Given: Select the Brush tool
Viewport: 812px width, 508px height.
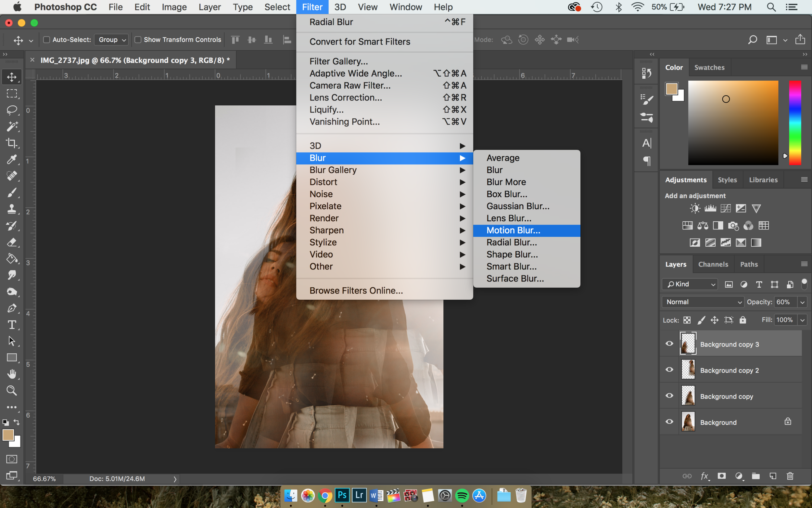Looking at the screenshot, I should pyautogui.click(x=12, y=193).
